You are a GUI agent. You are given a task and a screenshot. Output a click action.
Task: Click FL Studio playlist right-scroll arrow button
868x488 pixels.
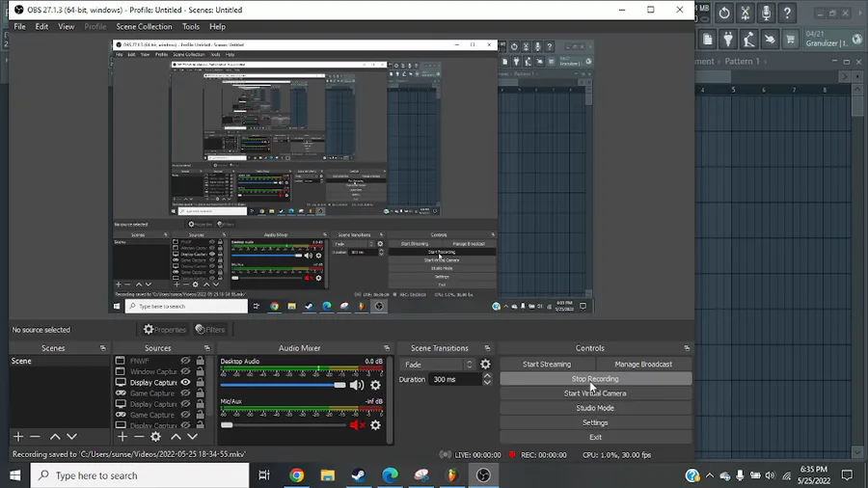pos(844,76)
